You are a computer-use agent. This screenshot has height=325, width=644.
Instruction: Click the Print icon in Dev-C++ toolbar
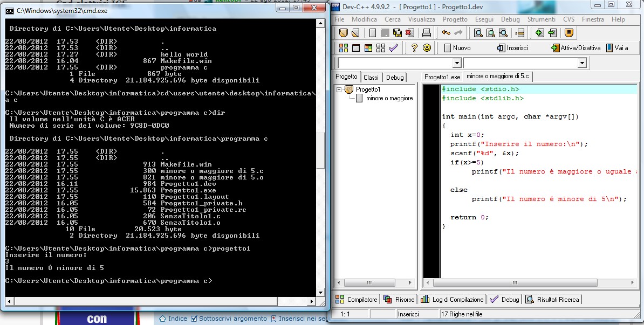click(427, 33)
